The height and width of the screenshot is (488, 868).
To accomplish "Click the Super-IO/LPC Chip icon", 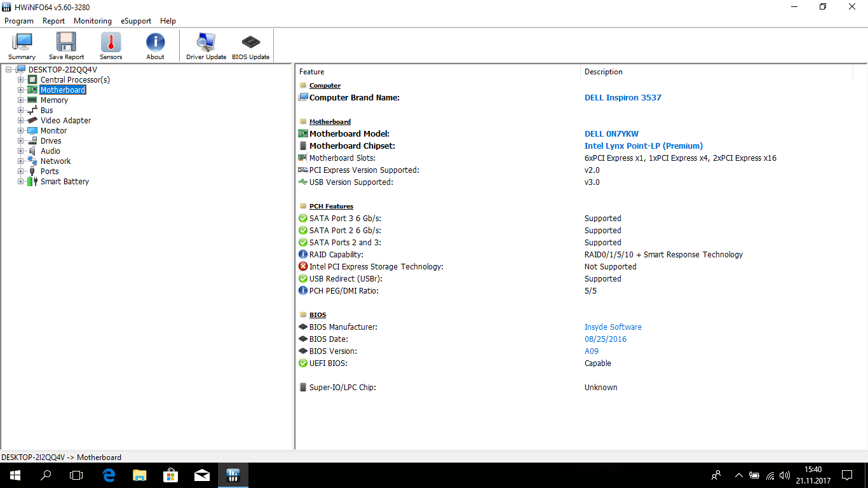I will point(303,387).
